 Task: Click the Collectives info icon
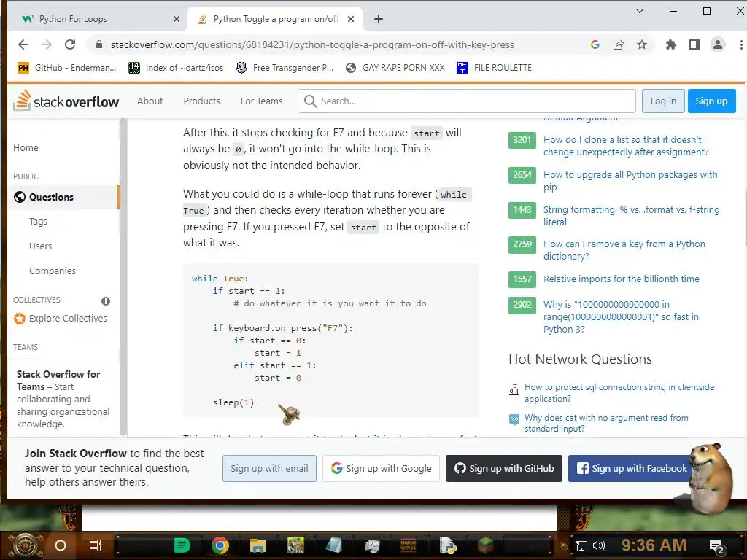[x=106, y=301]
